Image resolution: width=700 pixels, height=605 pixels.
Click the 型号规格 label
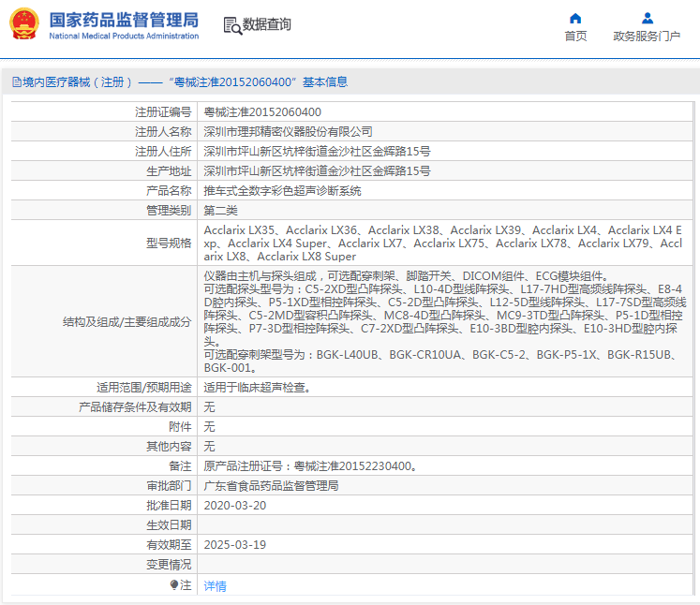(169, 243)
